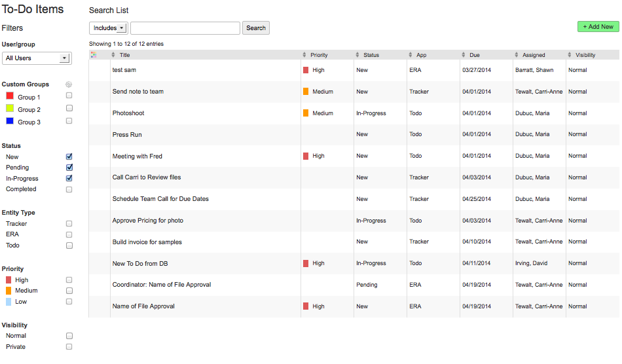622x364 pixels.
Task: Open the 'Press Run' to-do item
Action: [127, 134]
